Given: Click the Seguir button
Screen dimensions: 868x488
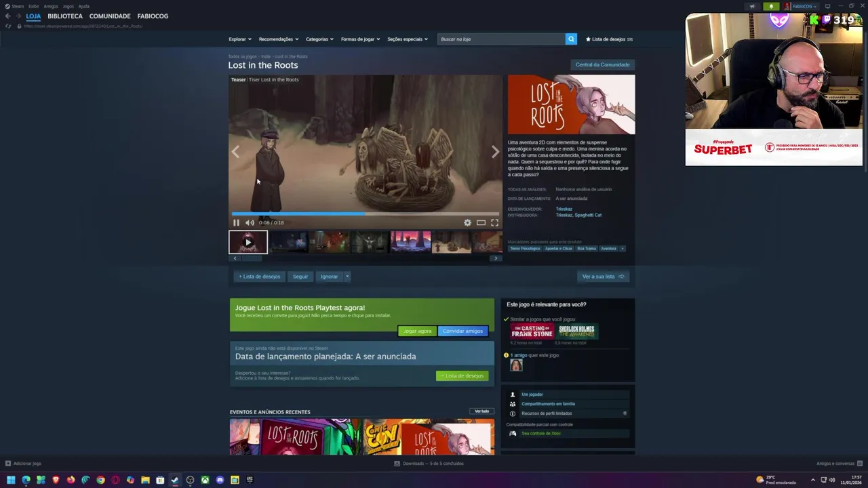Looking at the screenshot, I should pos(300,277).
